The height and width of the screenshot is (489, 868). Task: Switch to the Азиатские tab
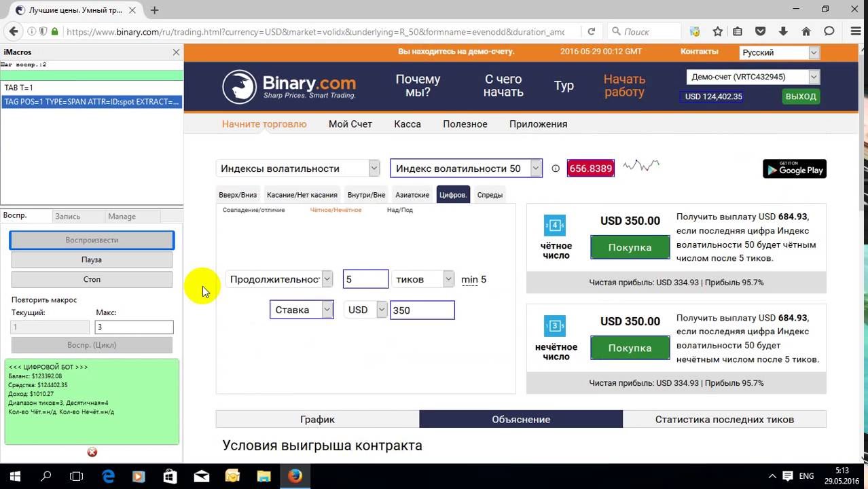click(412, 195)
